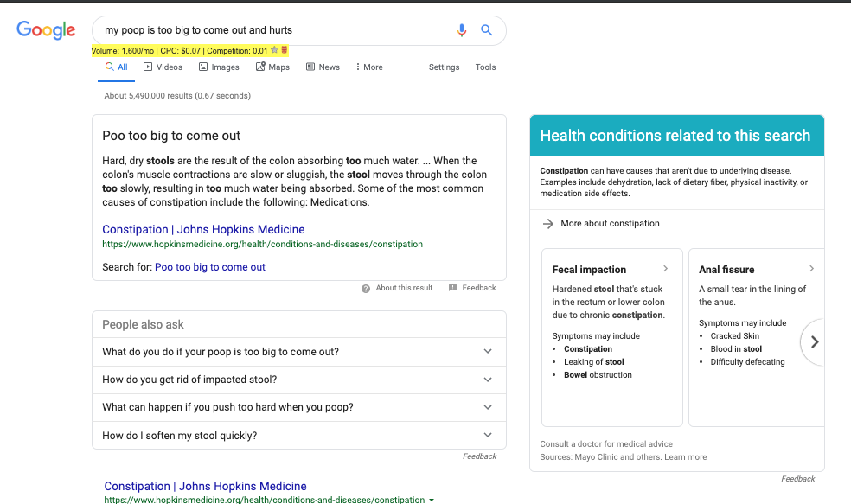Screen dimensions: 851x504
Task: Click the Feedback flag icon under snippet
Action: [x=452, y=289]
